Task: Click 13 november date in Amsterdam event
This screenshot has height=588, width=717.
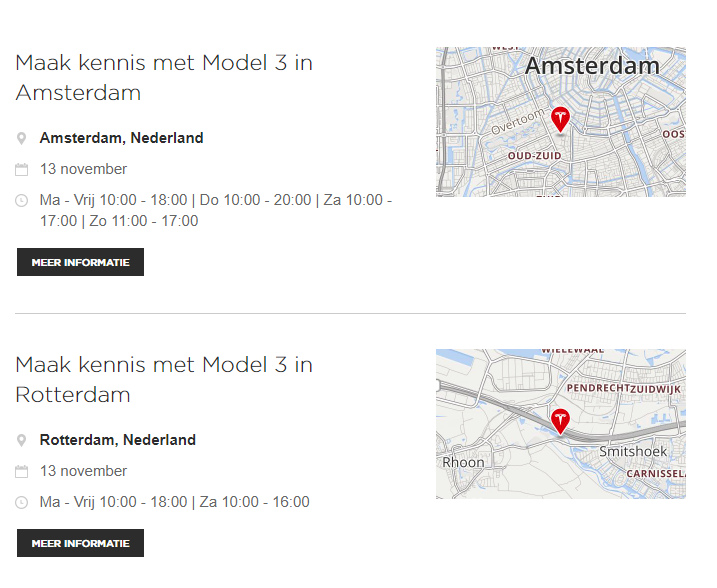Action: pos(83,169)
